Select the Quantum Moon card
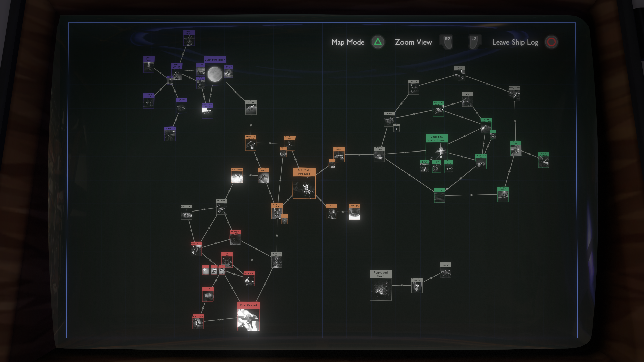This screenshot has width=644, height=362. pyautogui.click(x=215, y=71)
